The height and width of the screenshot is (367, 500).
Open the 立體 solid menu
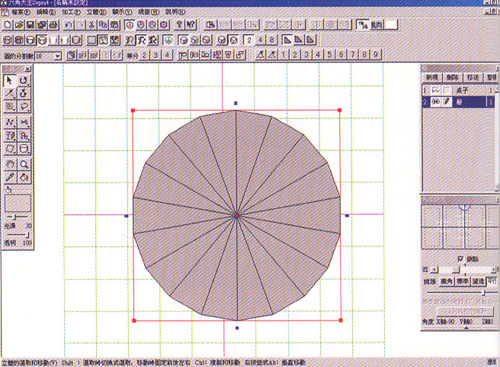pyautogui.click(x=96, y=12)
